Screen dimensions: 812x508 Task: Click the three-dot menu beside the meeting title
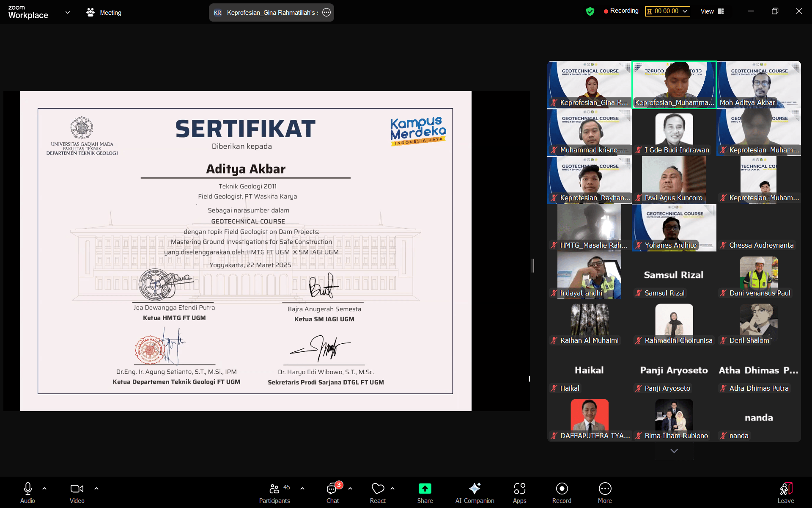326,12
